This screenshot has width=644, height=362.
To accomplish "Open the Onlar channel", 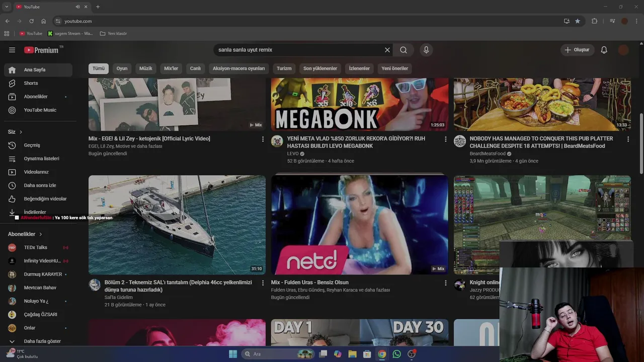I will (x=38, y=328).
